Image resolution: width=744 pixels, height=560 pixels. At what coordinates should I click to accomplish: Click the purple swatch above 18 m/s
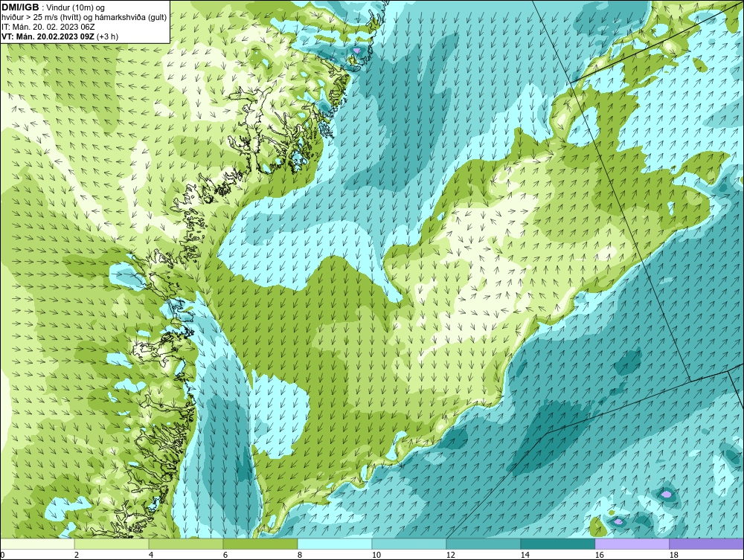tap(707, 544)
